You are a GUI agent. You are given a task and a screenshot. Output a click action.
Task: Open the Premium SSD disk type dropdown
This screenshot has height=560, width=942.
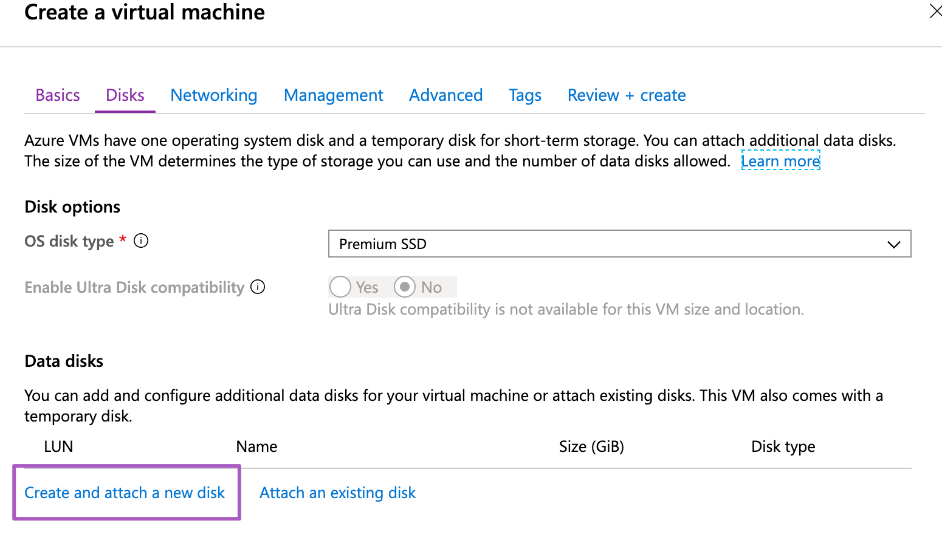point(619,244)
